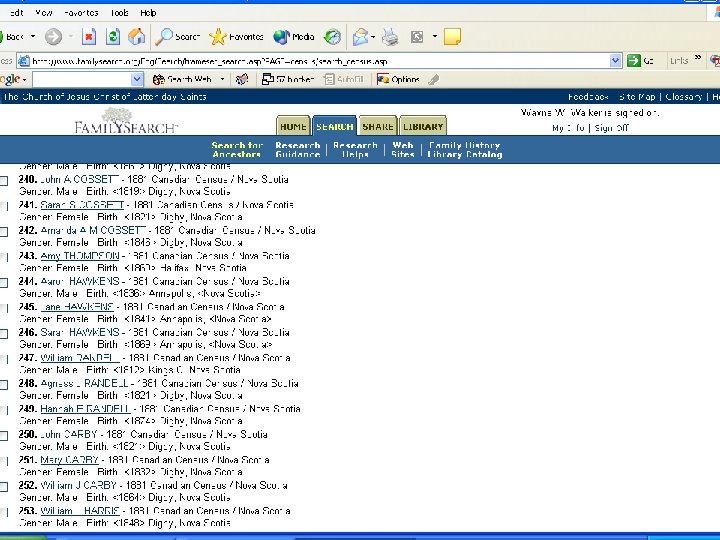Click the Google Search Web button
The height and width of the screenshot is (540, 720).
(x=183, y=79)
